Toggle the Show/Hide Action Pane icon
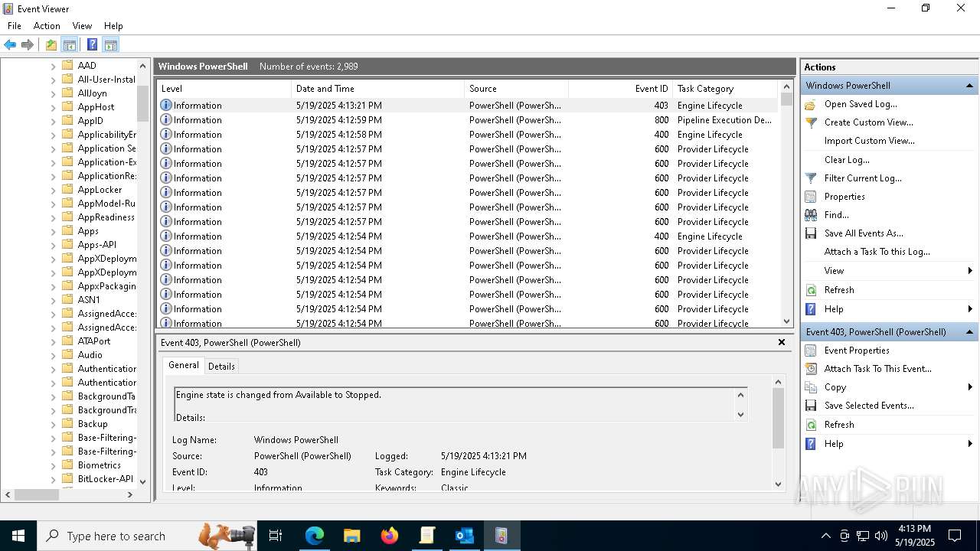 tap(110, 44)
